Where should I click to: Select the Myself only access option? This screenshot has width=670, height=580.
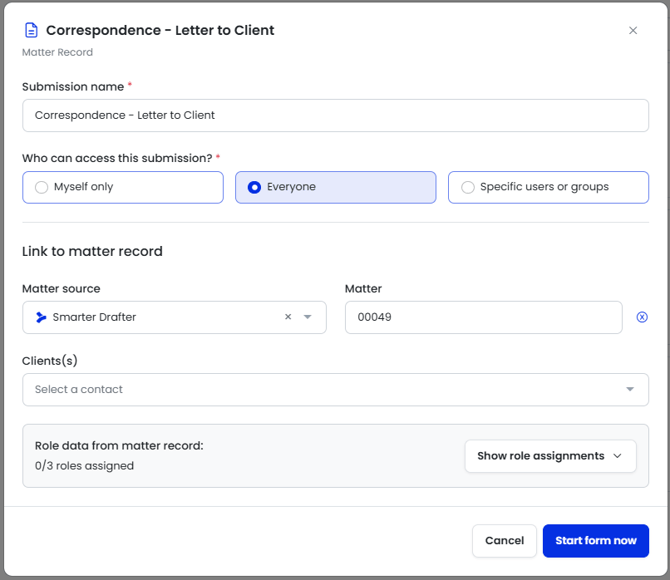[123, 187]
